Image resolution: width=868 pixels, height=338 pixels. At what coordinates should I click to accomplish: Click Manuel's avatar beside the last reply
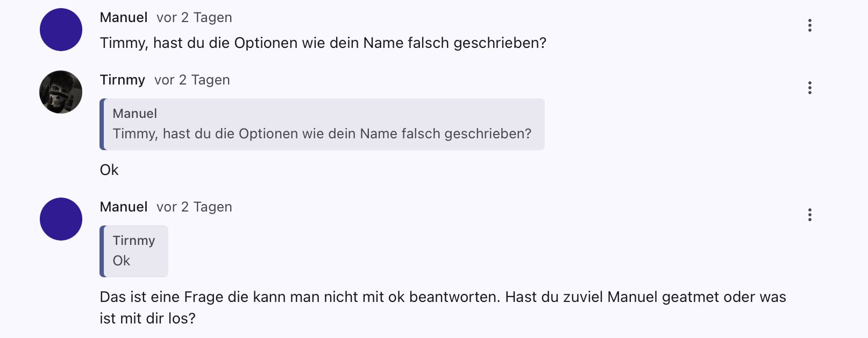61,219
